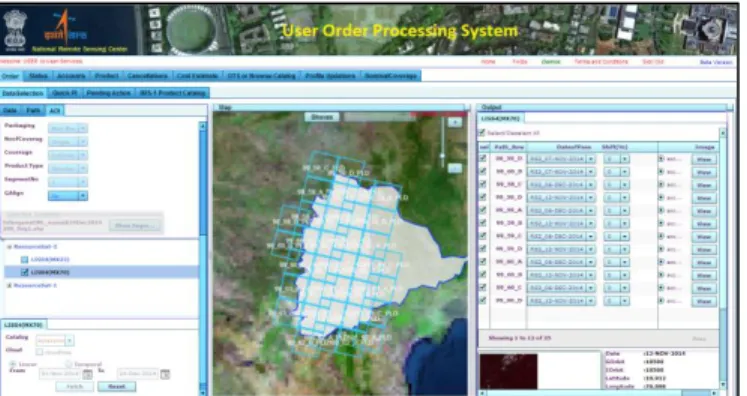This screenshot has height=396, width=747.
Task: Expand the Resourcesat-1 tree node
Action: tap(9, 285)
